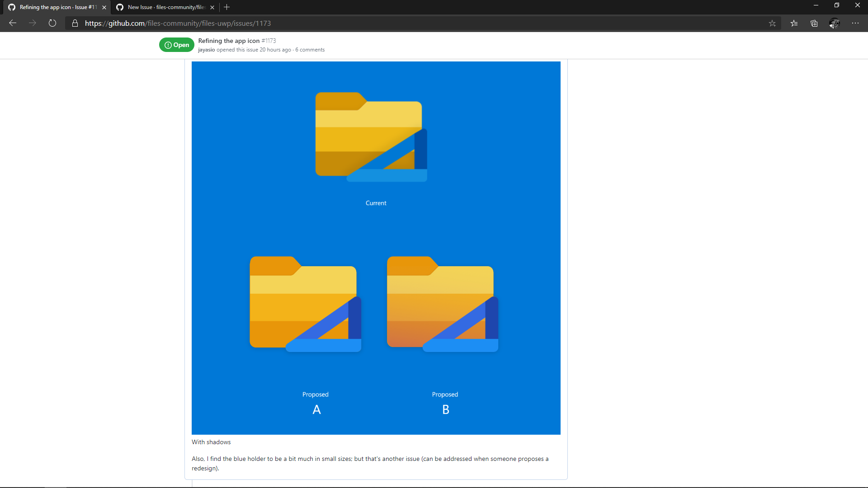Open the Collections panel
868x488 pixels.
pyautogui.click(x=814, y=23)
